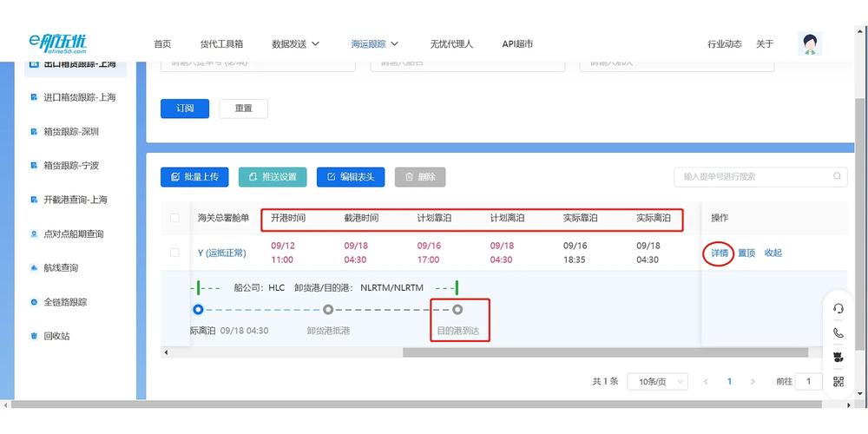Click the search magnifier icon
This screenshot has width=868, height=434.
pos(837,176)
